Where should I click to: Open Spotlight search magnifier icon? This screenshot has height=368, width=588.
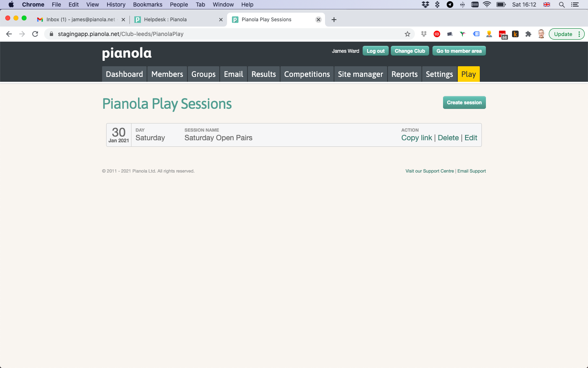click(x=562, y=4)
